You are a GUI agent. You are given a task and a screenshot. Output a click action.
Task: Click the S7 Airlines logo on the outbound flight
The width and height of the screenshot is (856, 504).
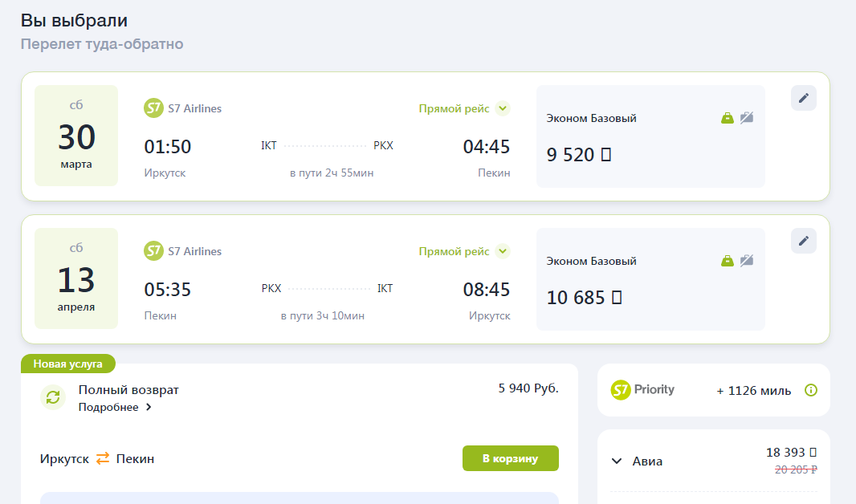(153, 108)
